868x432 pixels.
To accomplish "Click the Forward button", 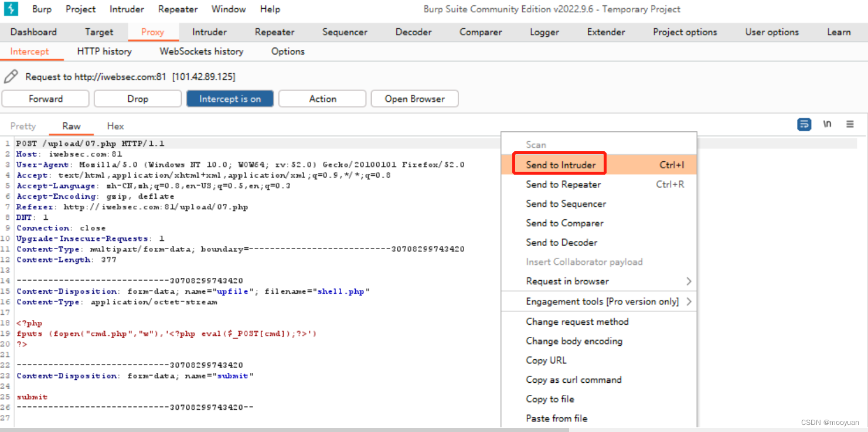I will pyautogui.click(x=46, y=98).
